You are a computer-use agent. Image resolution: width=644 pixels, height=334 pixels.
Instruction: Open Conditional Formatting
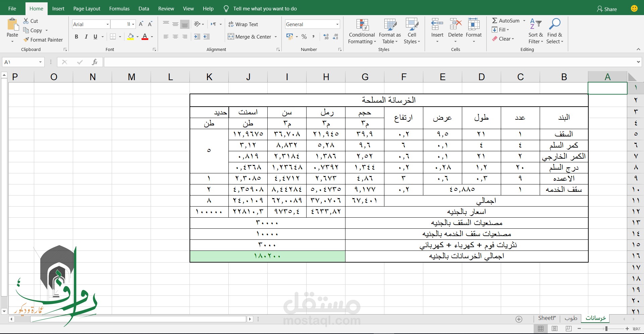[362, 31]
